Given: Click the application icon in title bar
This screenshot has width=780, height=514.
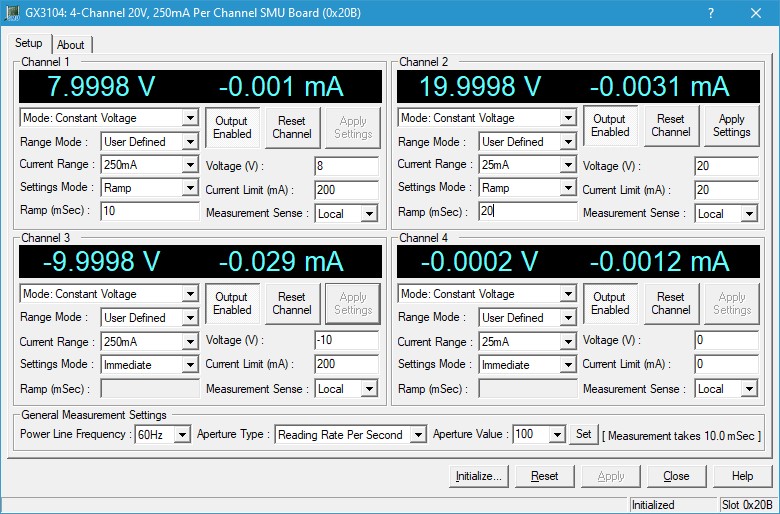Looking at the screenshot, I should [12, 12].
